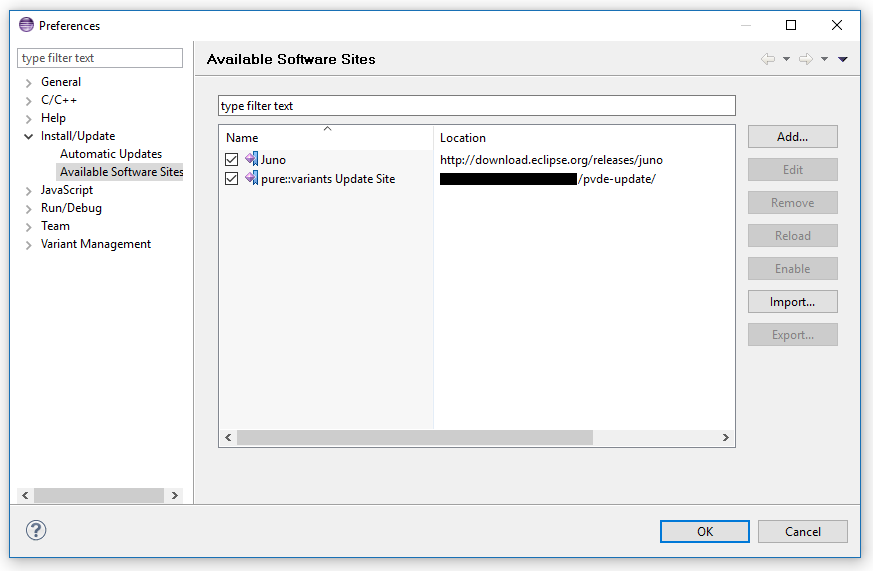Click the sites table horizontal scrollbar
The image size is (873, 571).
point(414,438)
